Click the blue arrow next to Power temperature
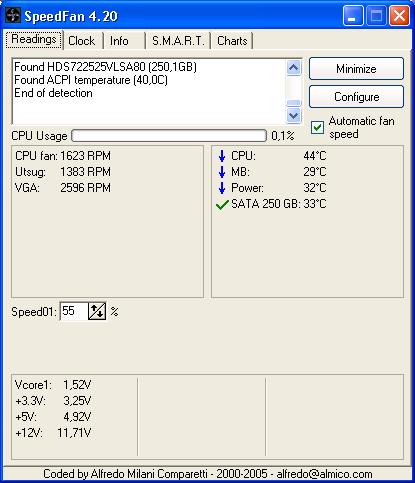The image size is (415, 483). [222, 188]
